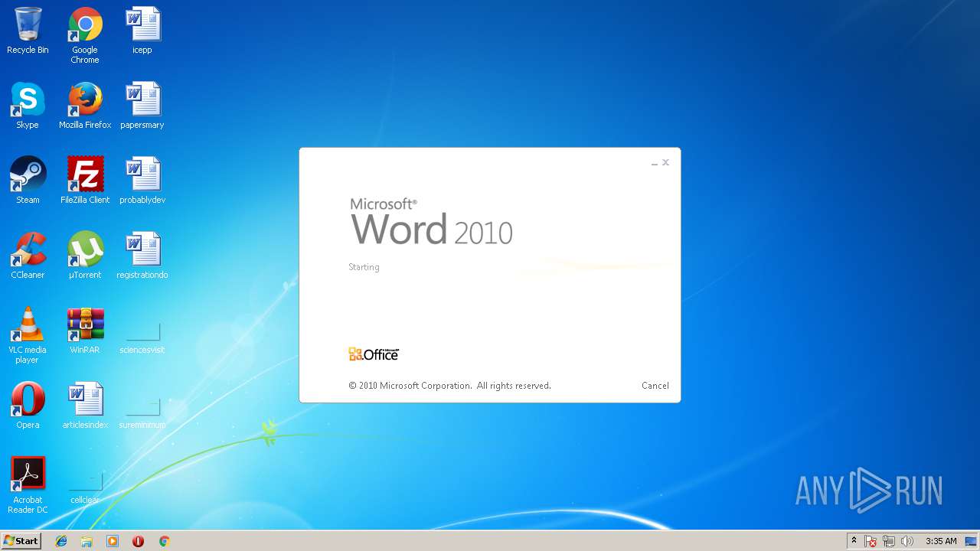Select the registrationdo Word document
The height and width of the screenshot is (551, 980).
pyautogui.click(x=142, y=256)
